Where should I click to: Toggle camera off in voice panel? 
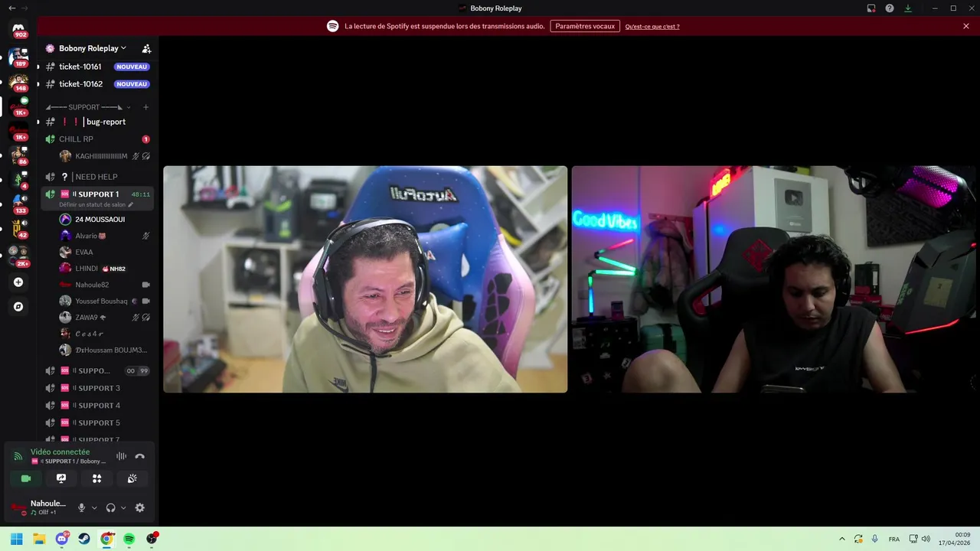click(x=26, y=478)
